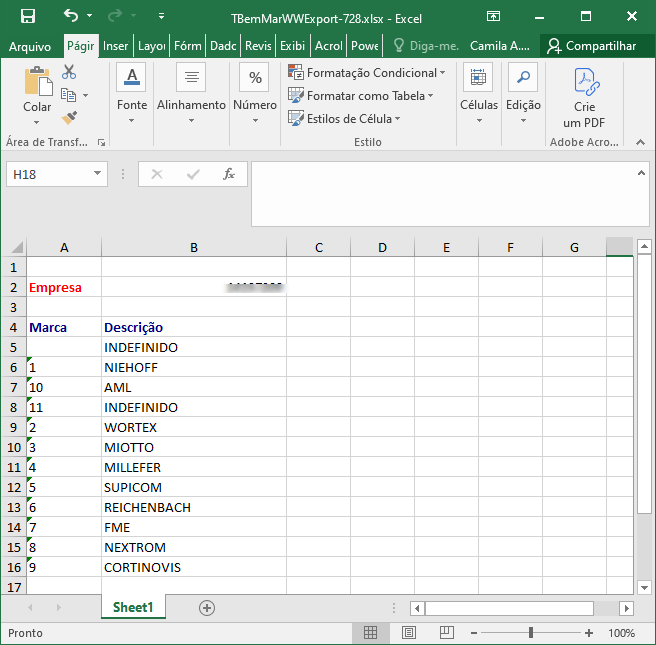This screenshot has width=656, height=645.
Task: Select the REICHENBACH cell
Action: [194, 507]
